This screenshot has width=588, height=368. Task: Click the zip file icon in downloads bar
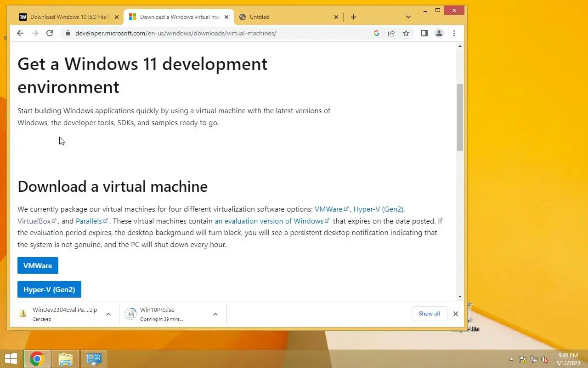tap(23, 314)
